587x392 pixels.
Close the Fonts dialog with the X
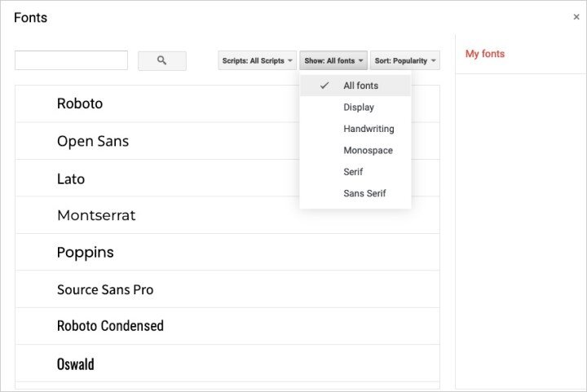click(576, 17)
